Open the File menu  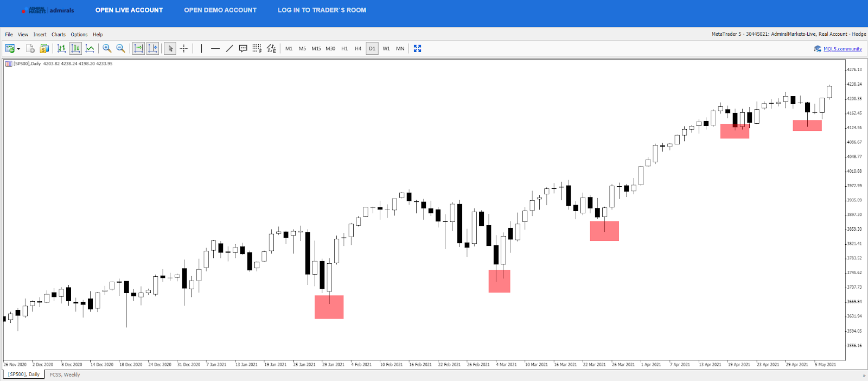[x=9, y=34]
